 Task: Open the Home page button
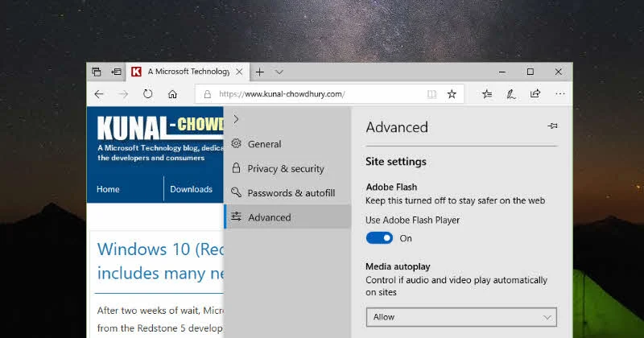coord(172,94)
